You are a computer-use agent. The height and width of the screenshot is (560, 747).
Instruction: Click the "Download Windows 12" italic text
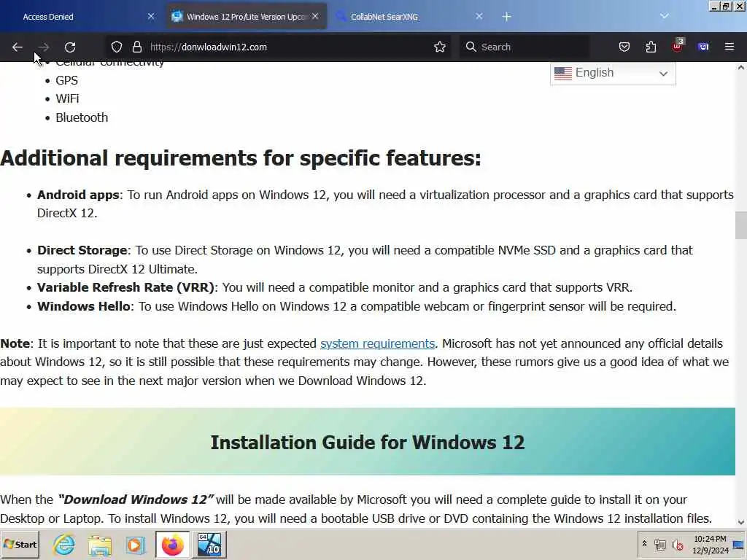pos(136,499)
